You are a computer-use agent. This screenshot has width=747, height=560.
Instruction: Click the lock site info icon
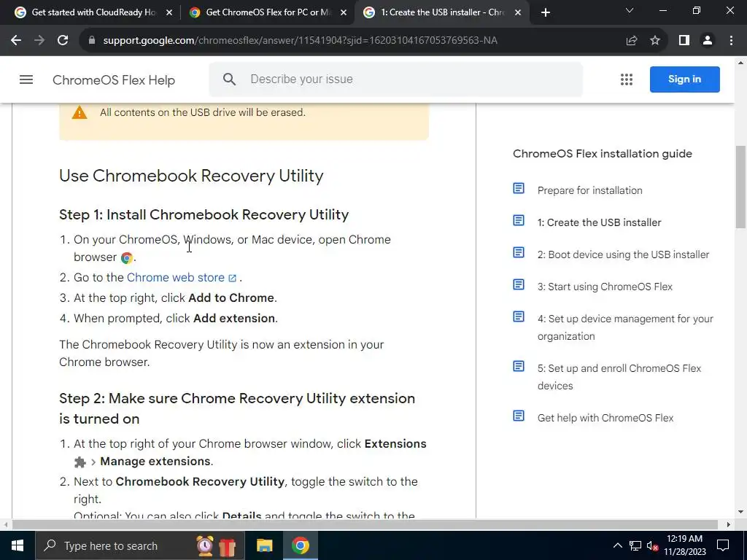pyautogui.click(x=92, y=41)
